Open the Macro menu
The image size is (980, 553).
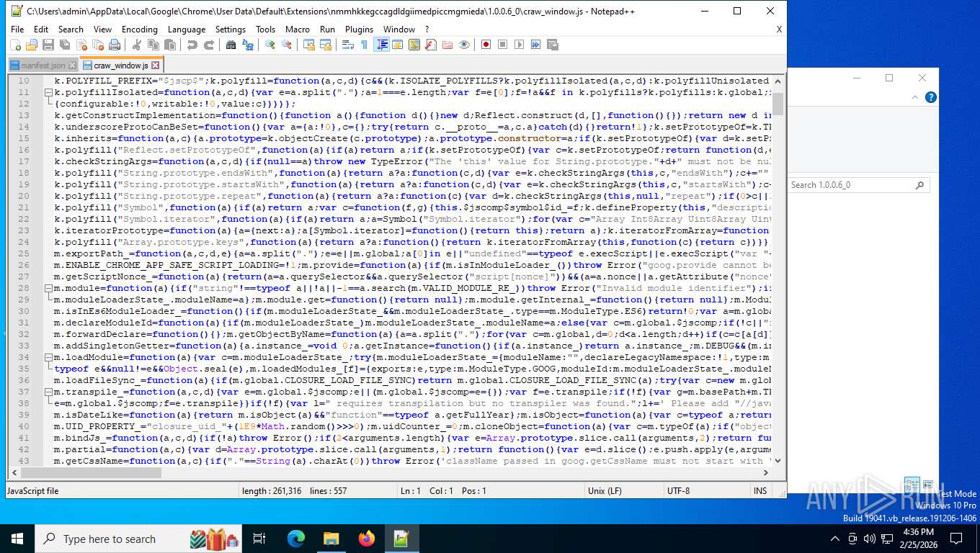298,30
